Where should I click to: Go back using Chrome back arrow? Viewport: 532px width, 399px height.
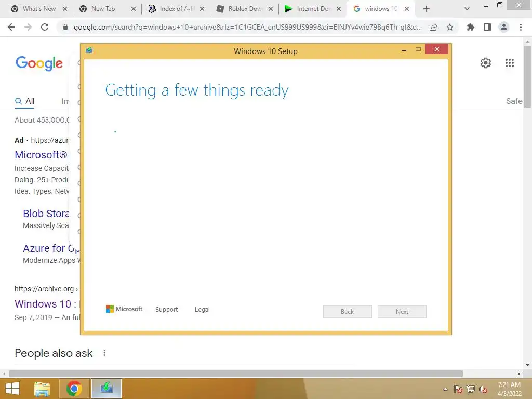coord(11,27)
